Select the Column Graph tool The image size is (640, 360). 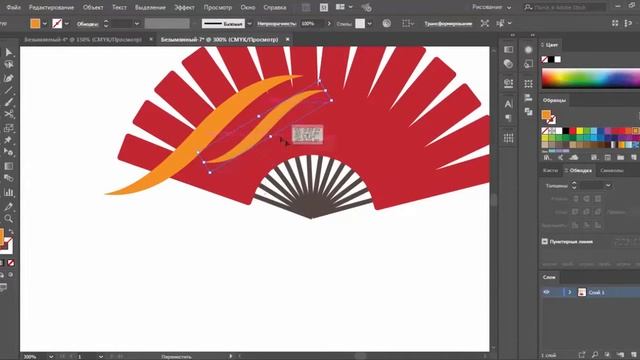tap(8, 192)
